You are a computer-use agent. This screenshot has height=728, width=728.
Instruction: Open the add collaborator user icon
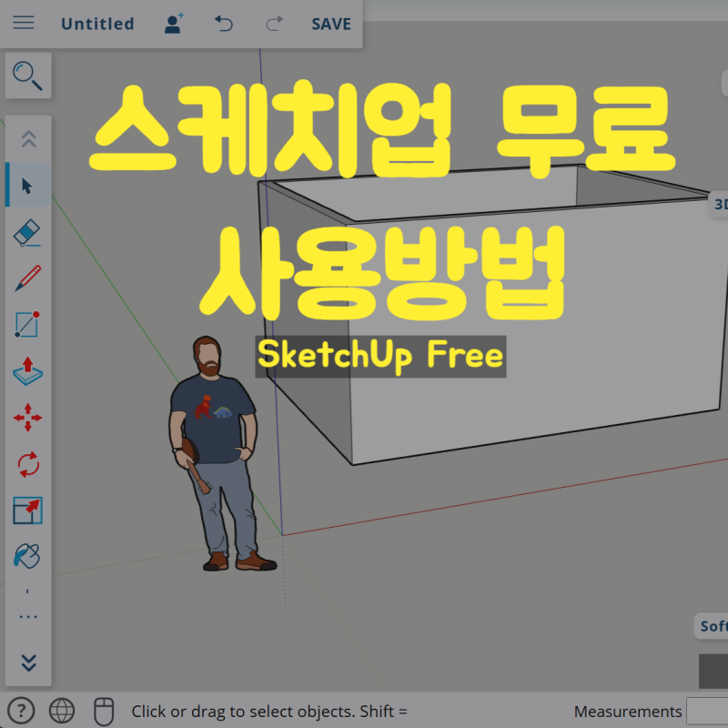pos(174,24)
